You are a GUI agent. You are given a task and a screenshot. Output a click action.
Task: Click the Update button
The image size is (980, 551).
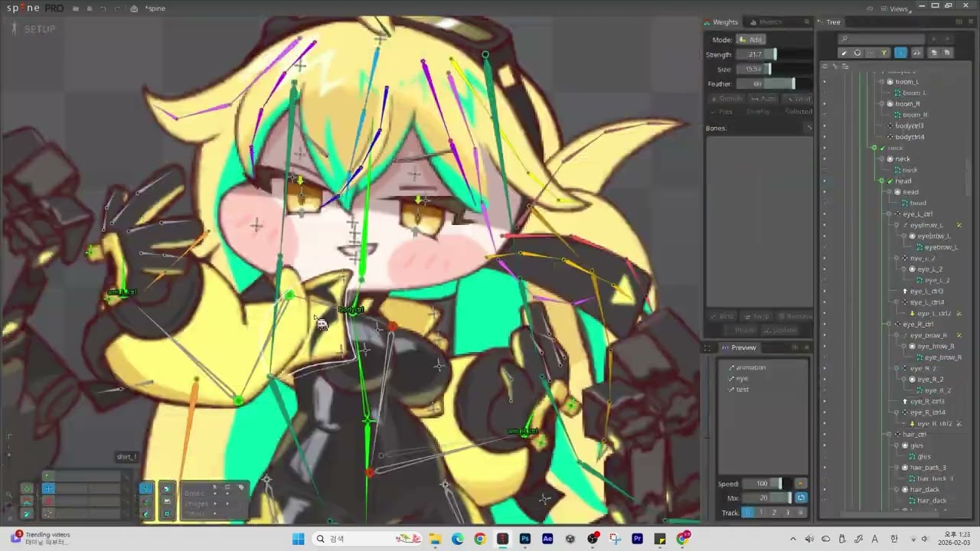pyautogui.click(x=780, y=330)
